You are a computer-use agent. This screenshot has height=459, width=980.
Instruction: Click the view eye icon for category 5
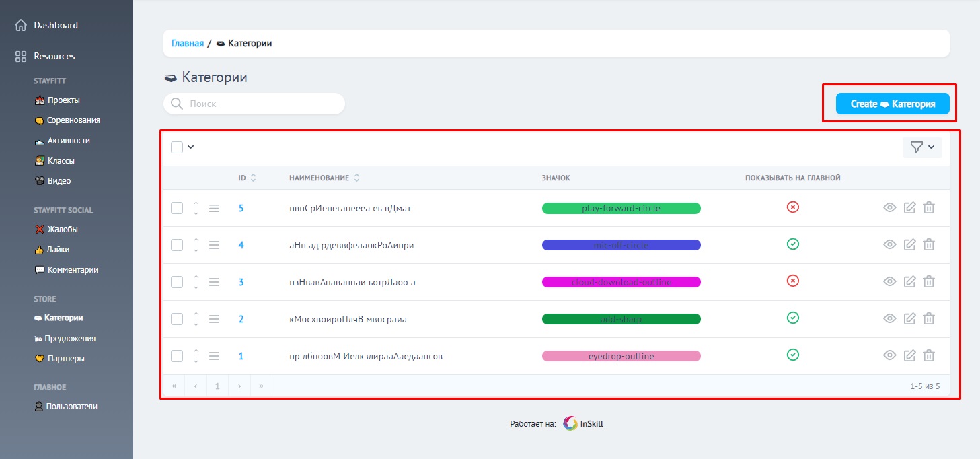click(x=889, y=208)
